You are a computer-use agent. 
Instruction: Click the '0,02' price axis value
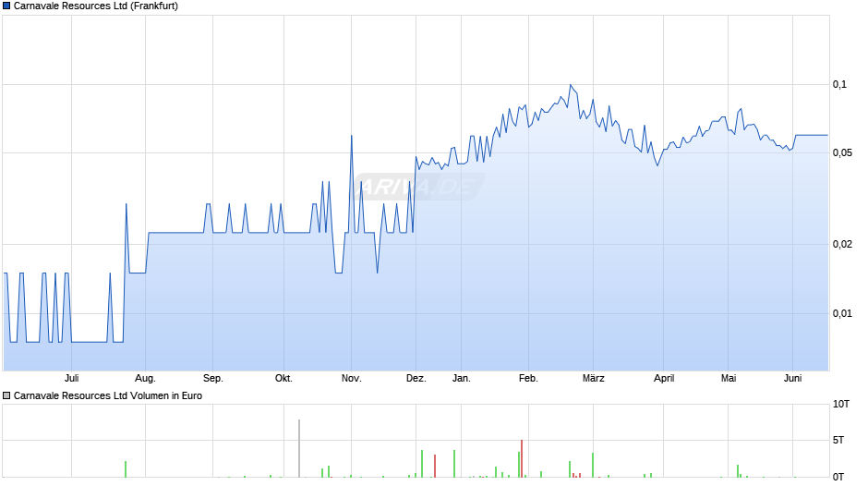coord(842,244)
